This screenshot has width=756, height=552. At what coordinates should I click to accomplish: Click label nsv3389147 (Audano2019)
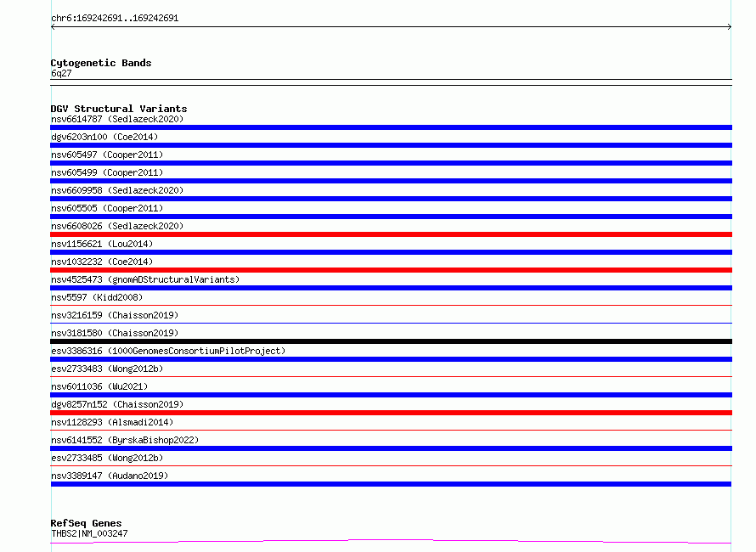pos(110,476)
